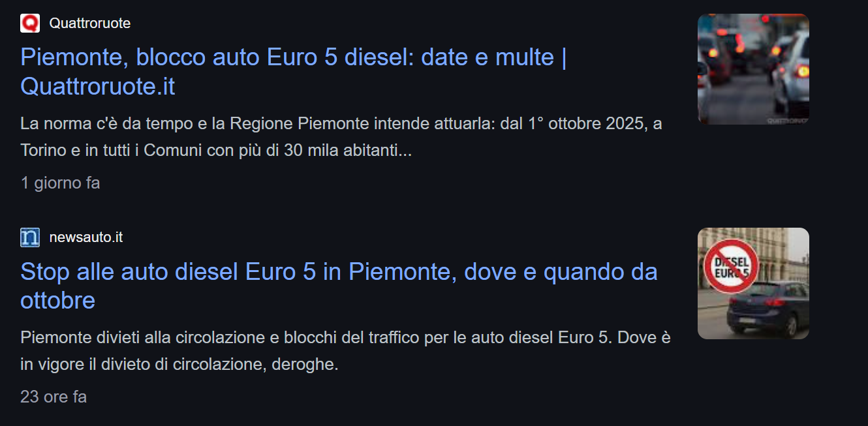The width and height of the screenshot is (868, 426).
Task: Open the traffic jam thumbnail image
Action: [753, 69]
